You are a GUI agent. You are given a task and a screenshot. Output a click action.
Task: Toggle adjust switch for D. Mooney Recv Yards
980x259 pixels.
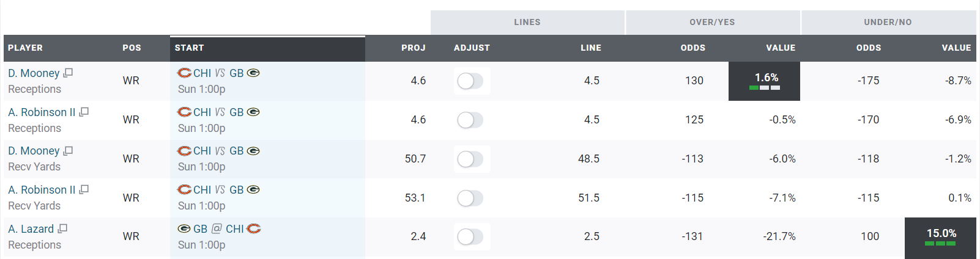click(x=470, y=159)
